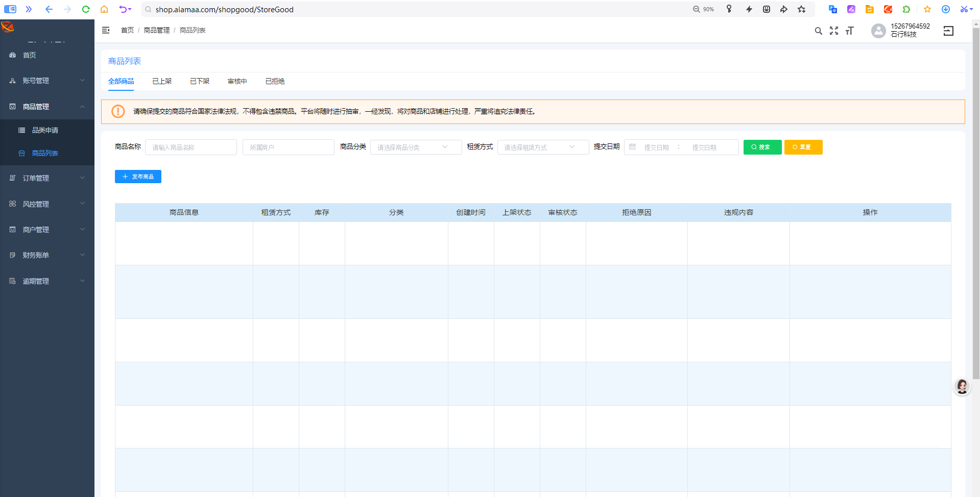Open the green puzzle extensions icon
Screen dimensions: 980x497
pos(906,9)
